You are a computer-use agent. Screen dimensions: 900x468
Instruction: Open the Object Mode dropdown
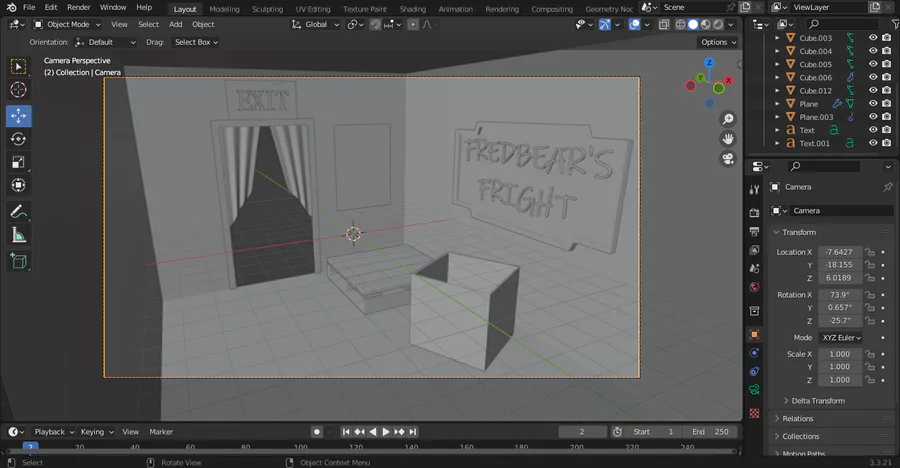click(x=67, y=25)
